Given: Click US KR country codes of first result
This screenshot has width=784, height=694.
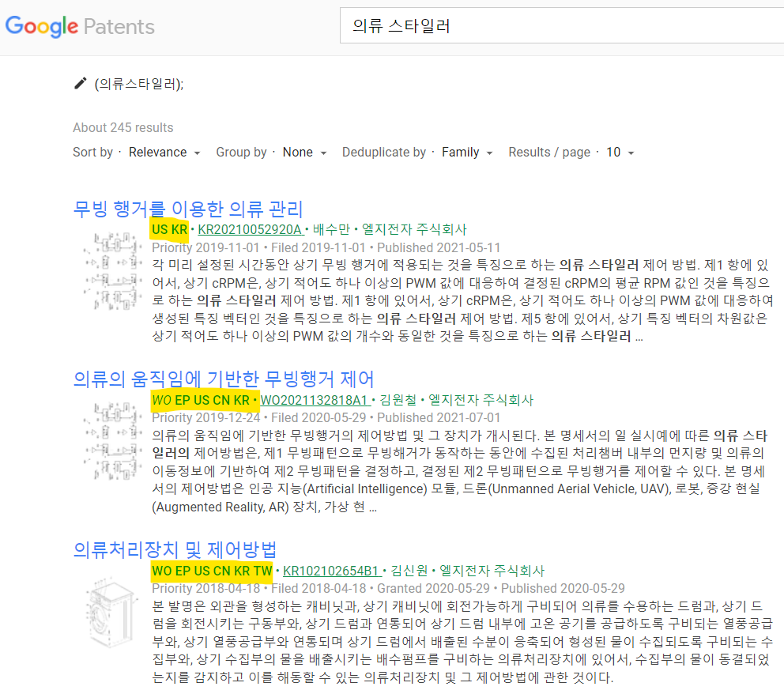Looking at the screenshot, I should tap(169, 229).
